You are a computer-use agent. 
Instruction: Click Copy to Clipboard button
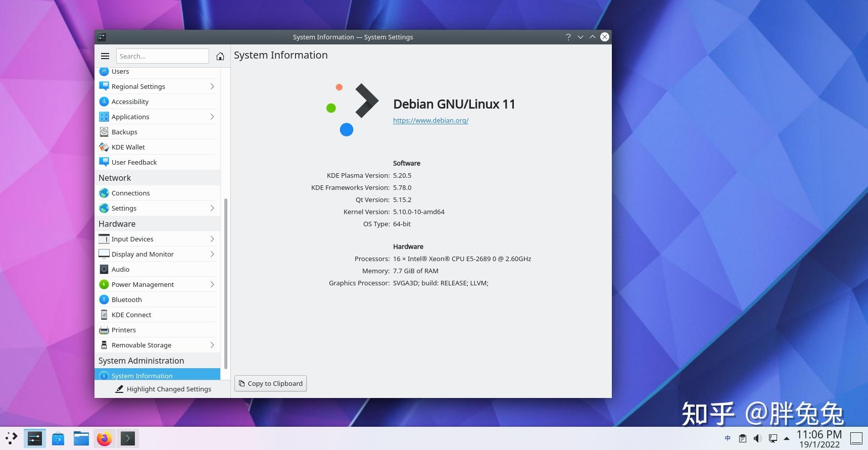270,383
